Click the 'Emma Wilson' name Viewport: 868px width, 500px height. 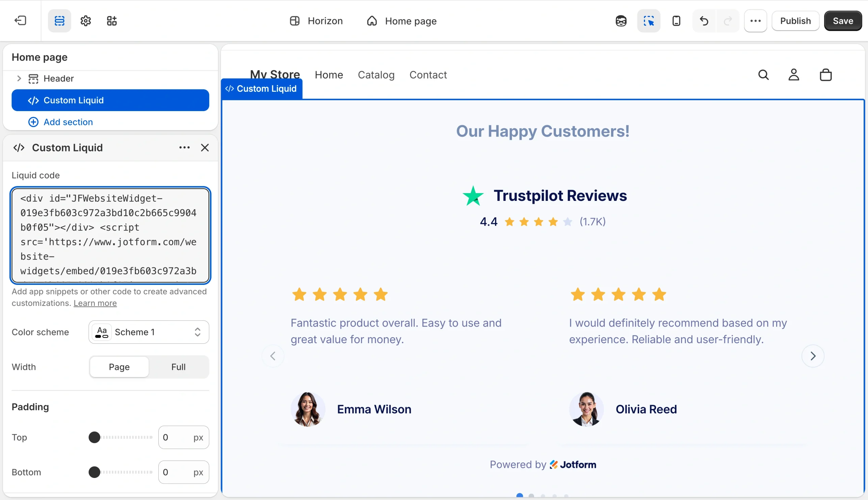point(374,409)
